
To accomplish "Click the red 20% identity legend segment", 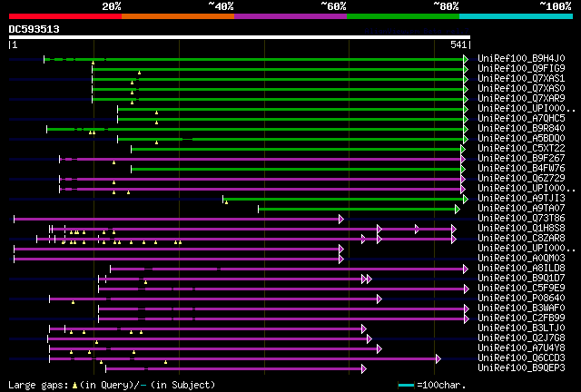I will (65, 16).
